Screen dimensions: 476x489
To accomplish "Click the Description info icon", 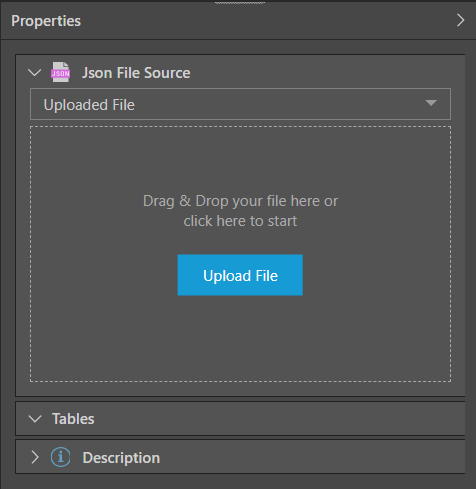I will 60,457.
